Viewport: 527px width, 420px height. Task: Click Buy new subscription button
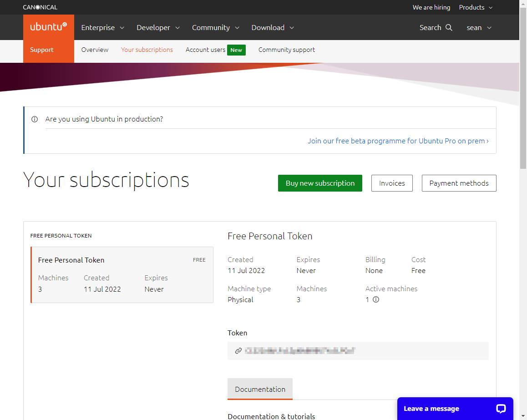click(x=320, y=183)
